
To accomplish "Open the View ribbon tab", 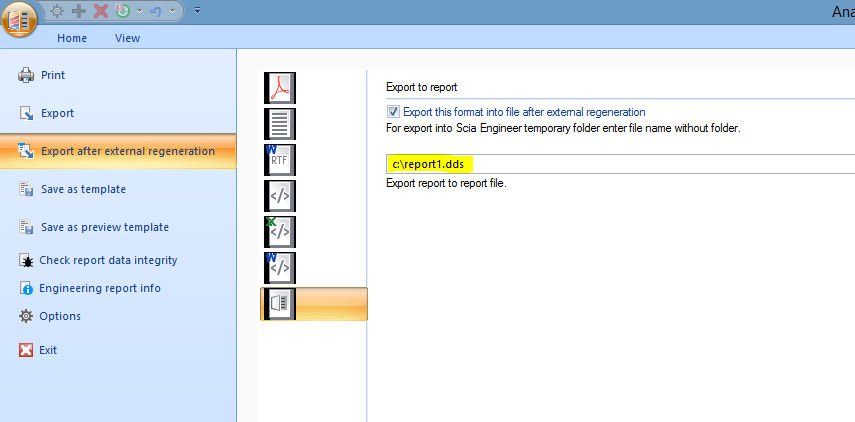I will pos(127,38).
